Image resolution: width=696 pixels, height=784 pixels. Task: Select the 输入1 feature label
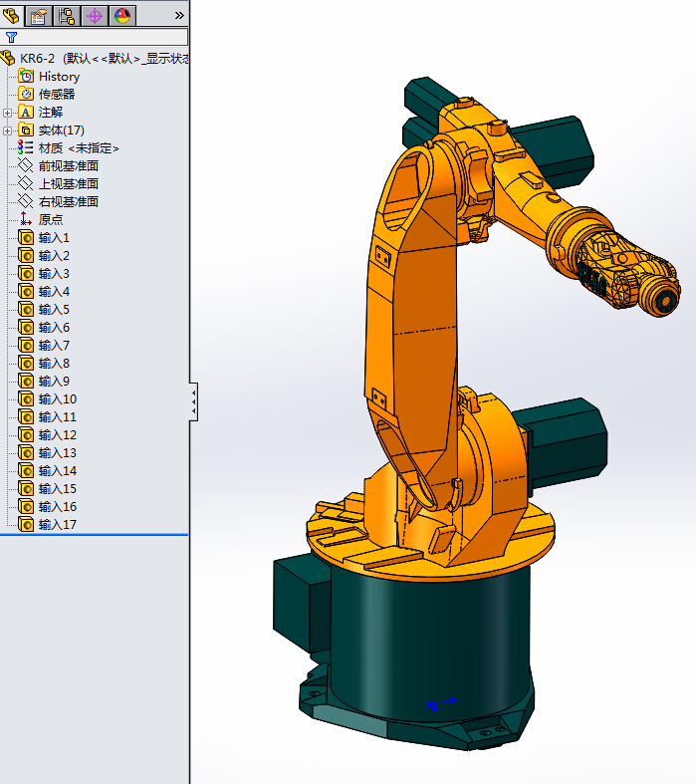click(54, 238)
